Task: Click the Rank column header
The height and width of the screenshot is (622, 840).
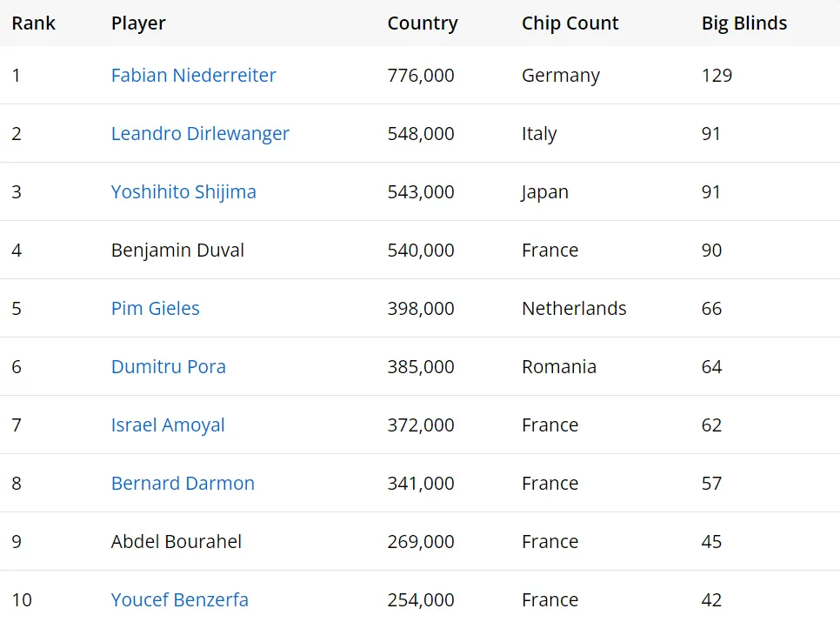Action: [33, 23]
